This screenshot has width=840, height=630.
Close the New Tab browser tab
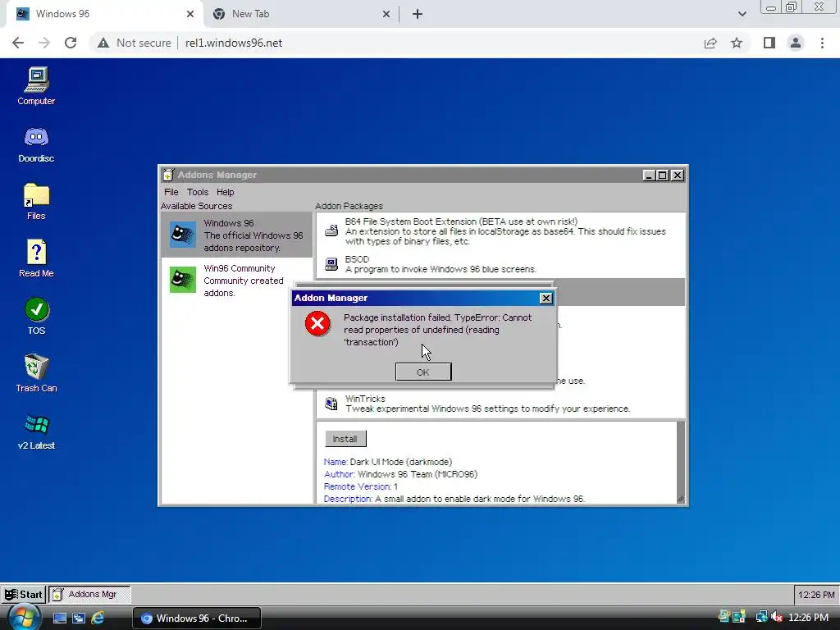click(x=386, y=14)
